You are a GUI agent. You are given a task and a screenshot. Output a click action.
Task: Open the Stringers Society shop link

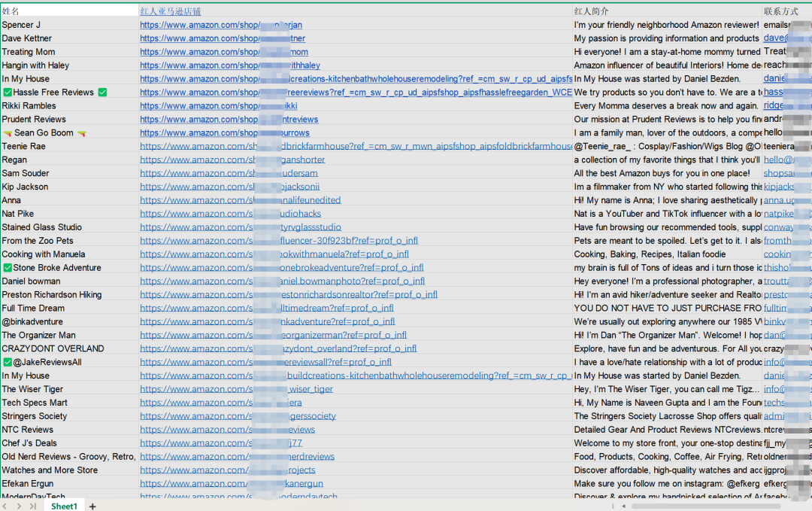click(238, 416)
